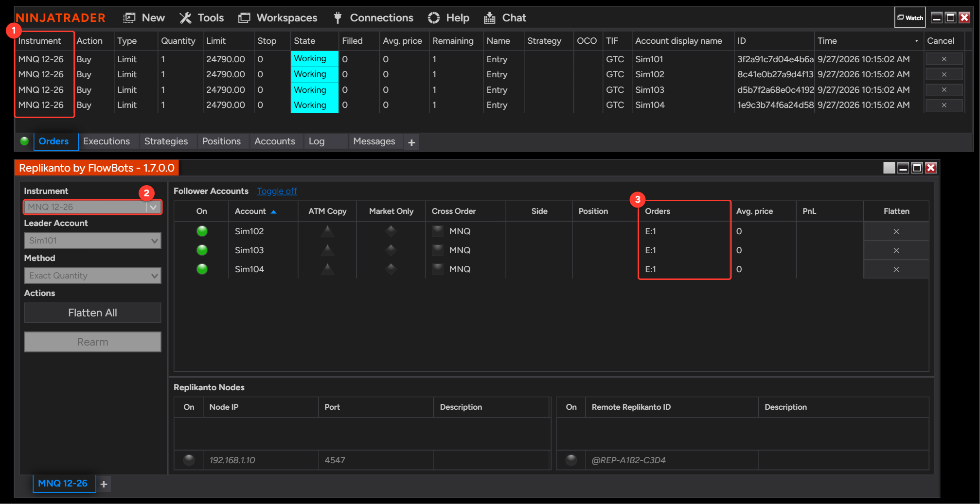
Task: Click the Flatten All button
Action: (x=92, y=313)
